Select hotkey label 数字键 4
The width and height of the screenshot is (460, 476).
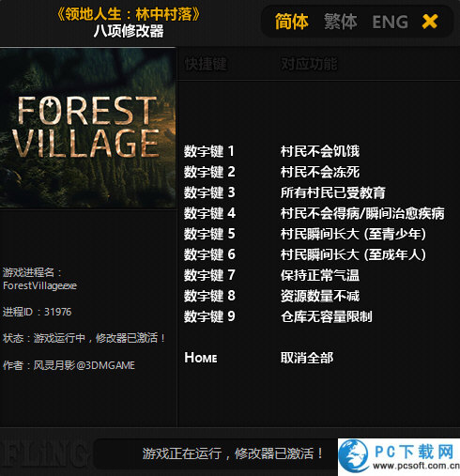pyautogui.click(x=209, y=213)
